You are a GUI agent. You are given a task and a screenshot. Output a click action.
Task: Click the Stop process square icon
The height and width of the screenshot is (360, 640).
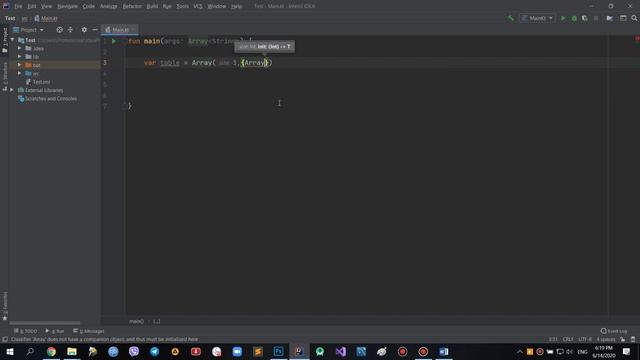(596, 18)
